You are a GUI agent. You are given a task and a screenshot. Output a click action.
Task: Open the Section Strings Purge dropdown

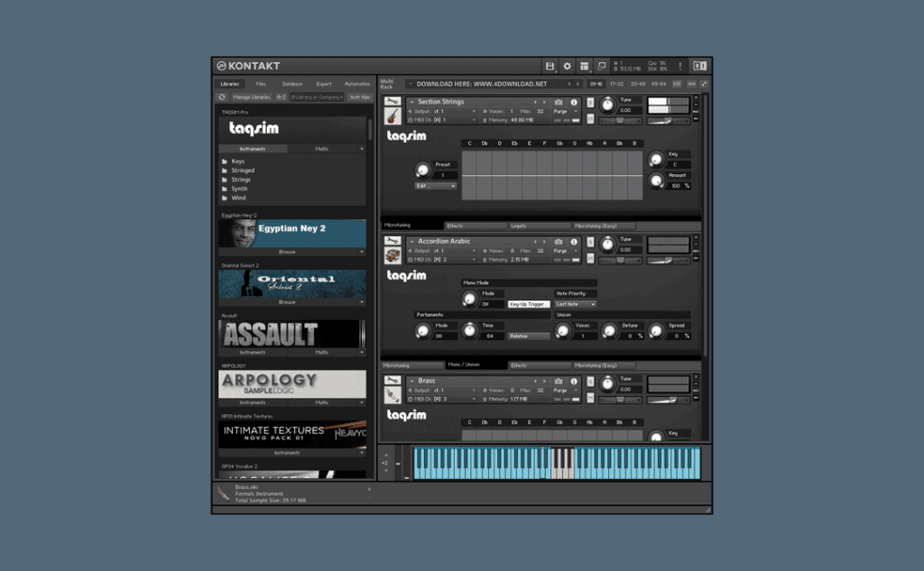point(566,111)
